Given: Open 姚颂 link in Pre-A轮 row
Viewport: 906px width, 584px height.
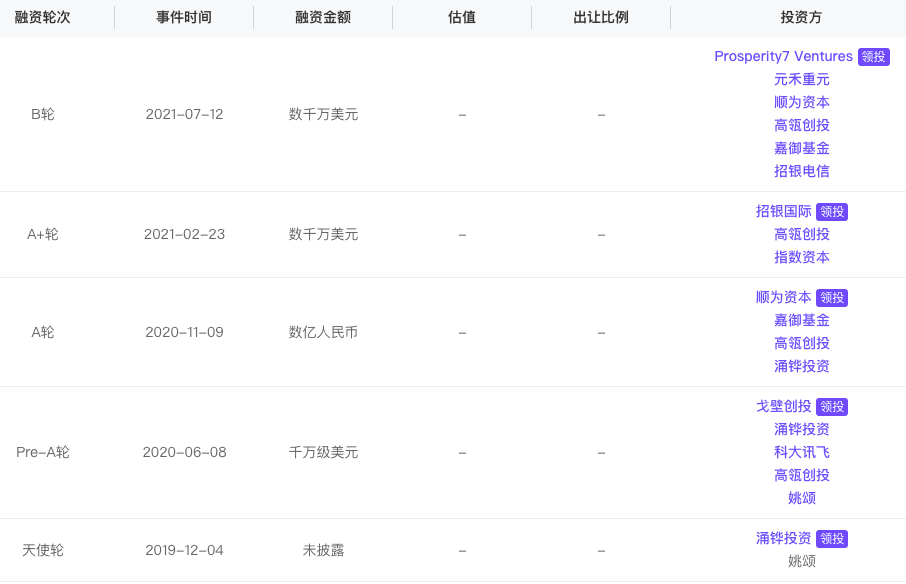Looking at the screenshot, I should coord(801,498).
